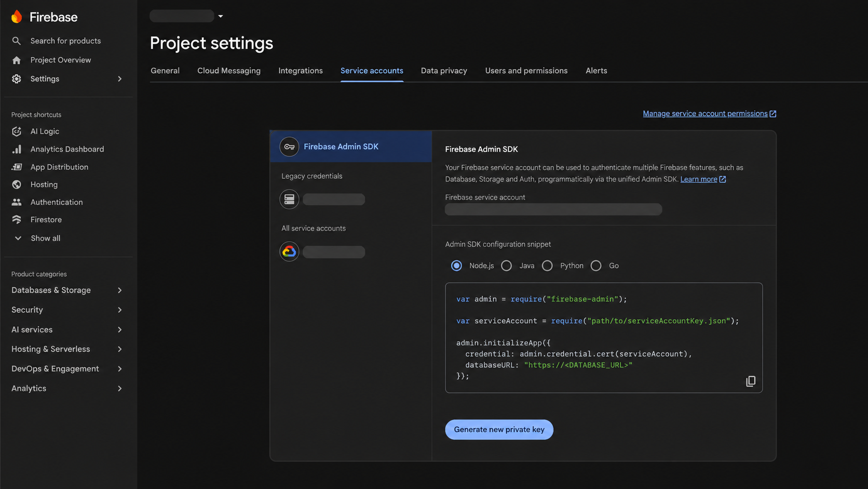
Task: Click the Firebase flame logo
Action: pyautogui.click(x=17, y=17)
